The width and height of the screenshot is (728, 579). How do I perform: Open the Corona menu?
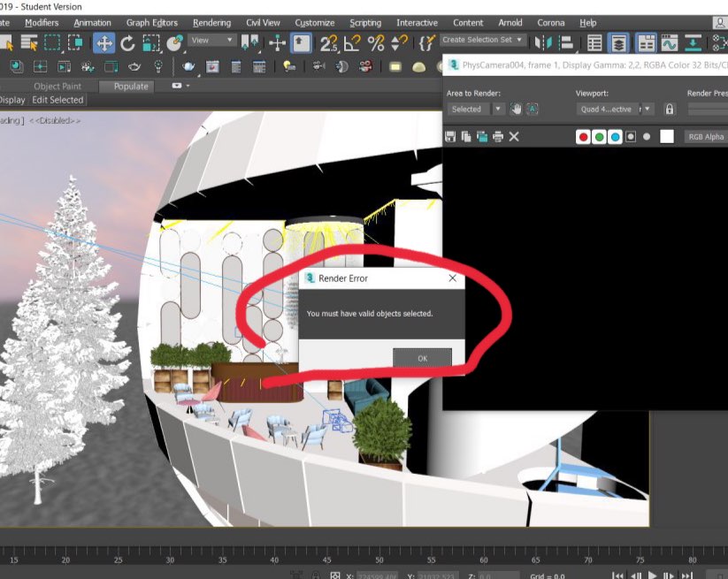click(x=550, y=23)
